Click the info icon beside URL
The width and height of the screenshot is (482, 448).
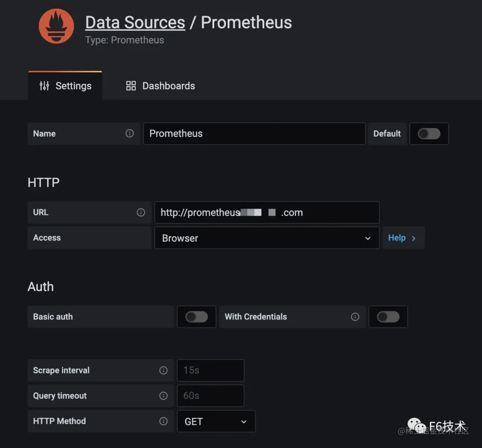pos(141,213)
